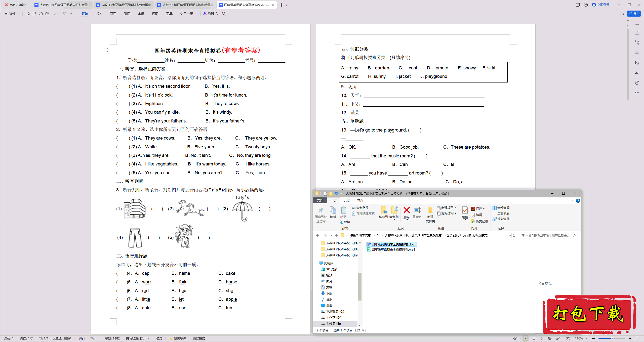Viewport: 644px width, 342px height.
Task: Click 立即登录 button in top right
Action: coord(600,4)
